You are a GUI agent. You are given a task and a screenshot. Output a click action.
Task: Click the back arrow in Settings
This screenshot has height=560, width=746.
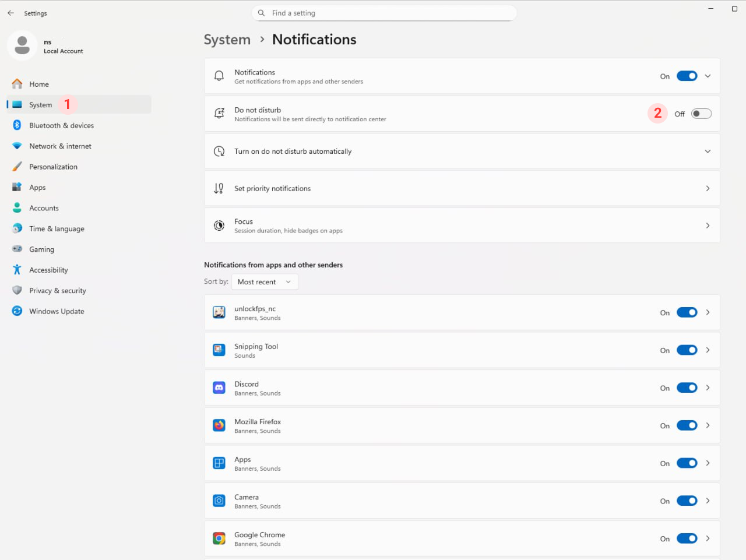[x=10, y=13]
